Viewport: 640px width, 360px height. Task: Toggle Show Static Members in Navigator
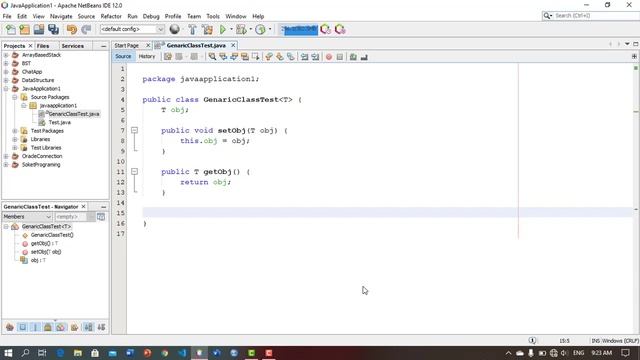[x=36, y=327]
